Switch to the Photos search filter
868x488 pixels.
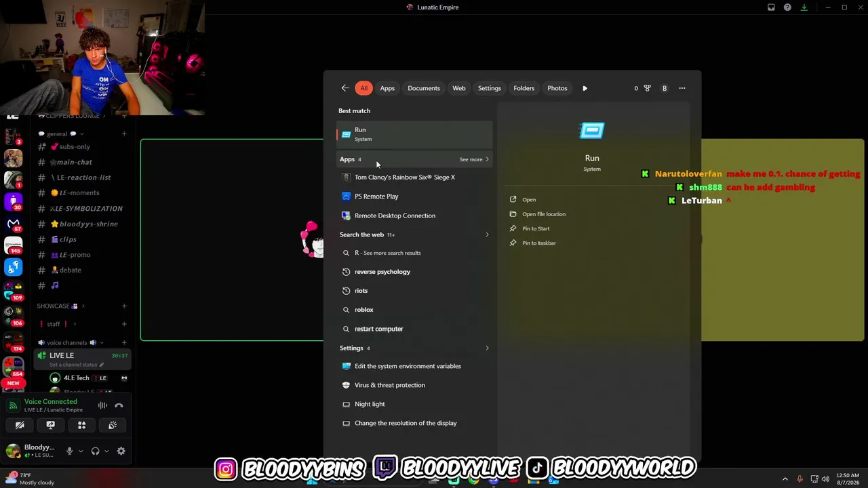[557, 88]
